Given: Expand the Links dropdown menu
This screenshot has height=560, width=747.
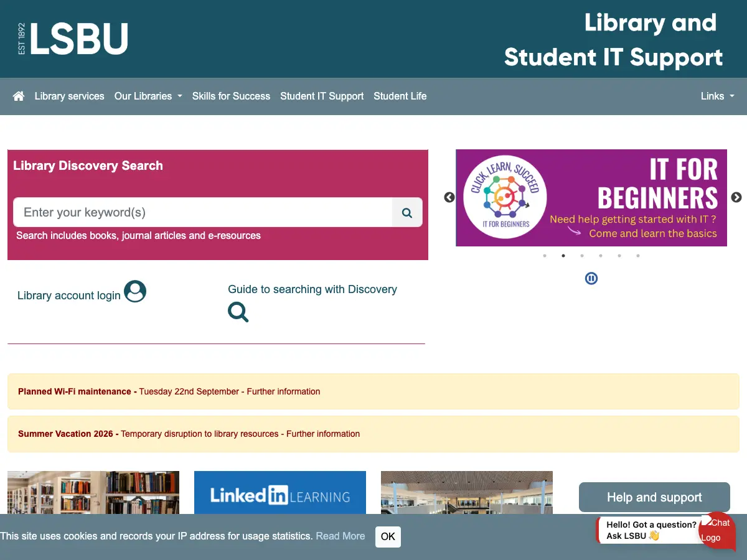Looking at the screenshot, I should [718, 96].
